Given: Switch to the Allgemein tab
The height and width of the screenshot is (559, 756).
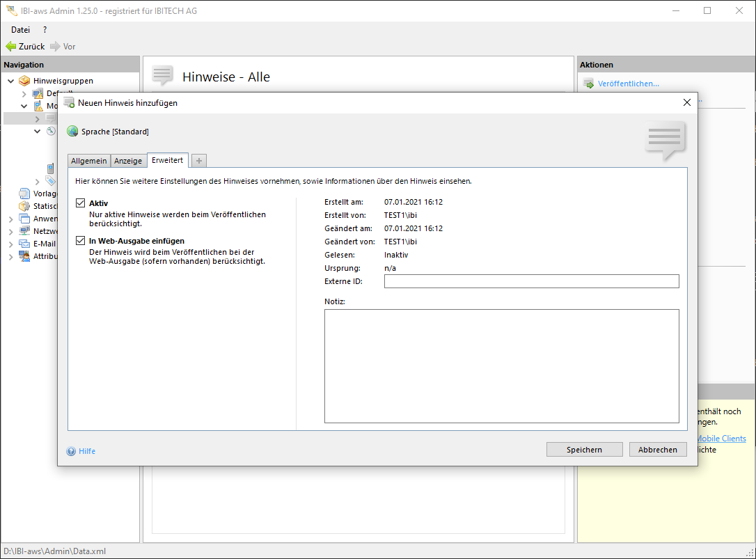Looking at the screenshot, I should (x=89, y=161).
